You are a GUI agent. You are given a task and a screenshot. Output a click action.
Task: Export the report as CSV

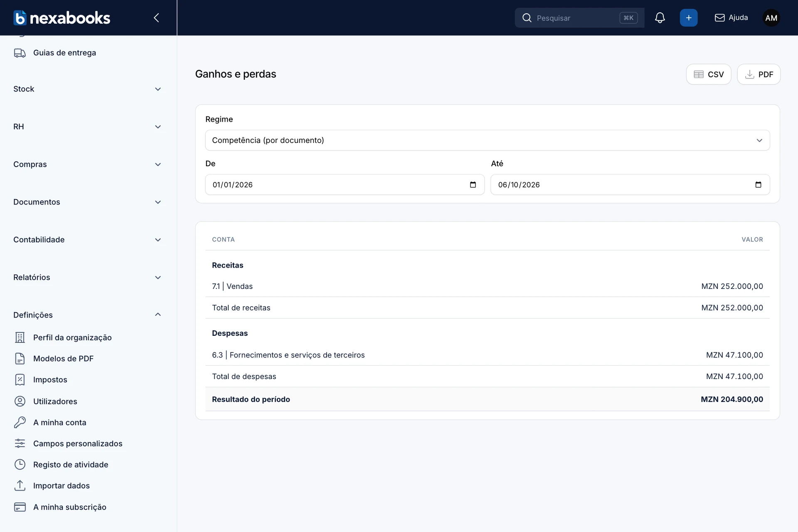(708, 74)
